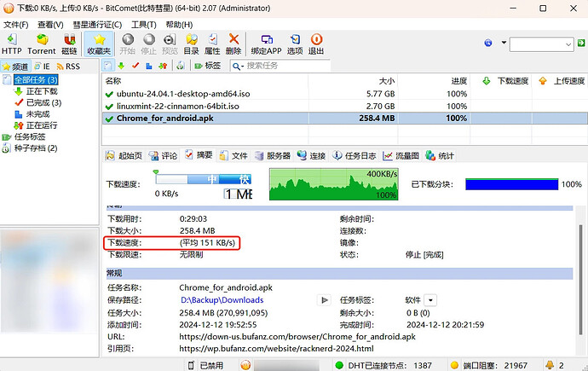Viewport: 588px width, 371px height.
Task: Open the 连接 connections tab
Action: pyautogui.click(x=311, y=156)
